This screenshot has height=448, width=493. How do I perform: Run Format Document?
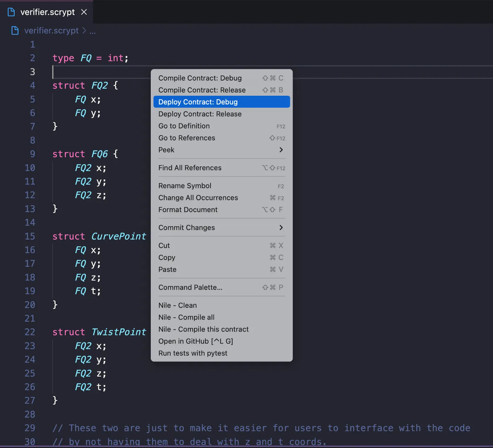(188, 210)
